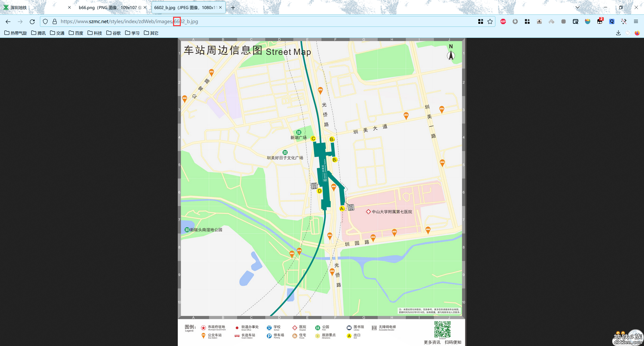Open the 热带气旋 bookmark folder
This screenshot has width=644, height=346.
(15, 33)
